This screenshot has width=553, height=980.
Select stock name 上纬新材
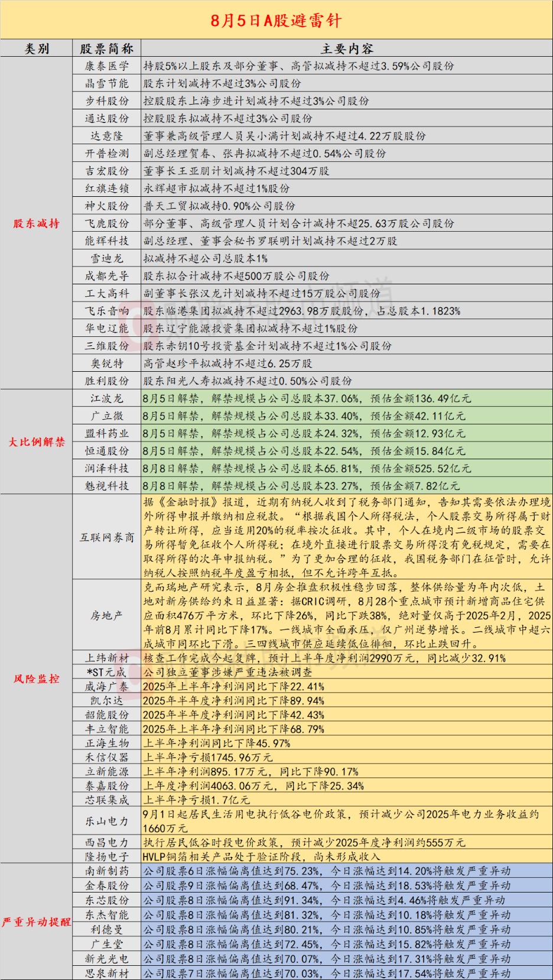pos(107,658)
